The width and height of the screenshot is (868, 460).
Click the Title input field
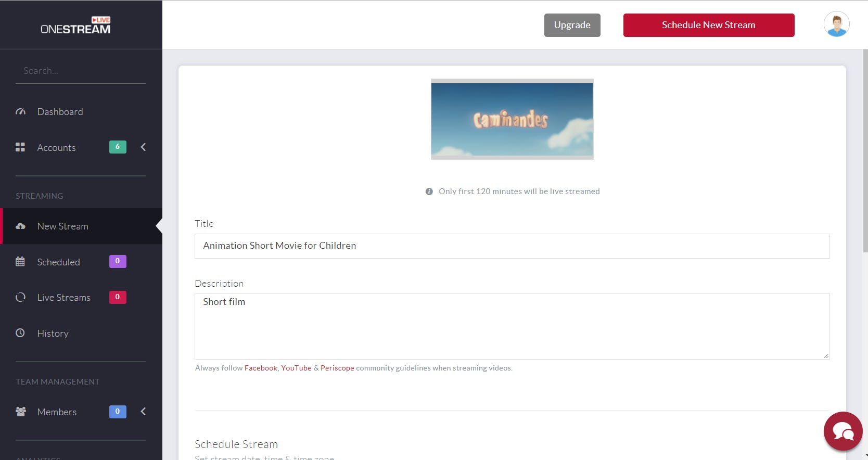point(512,246)
